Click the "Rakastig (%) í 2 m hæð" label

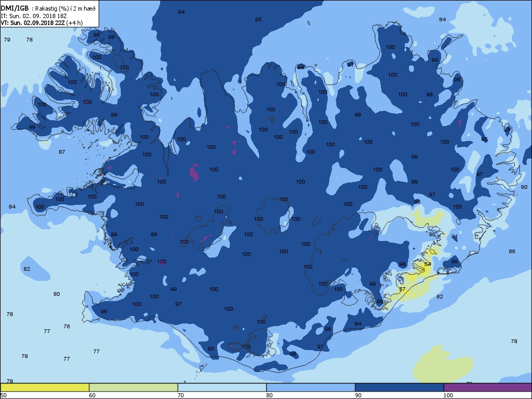(x=65, y=9)
